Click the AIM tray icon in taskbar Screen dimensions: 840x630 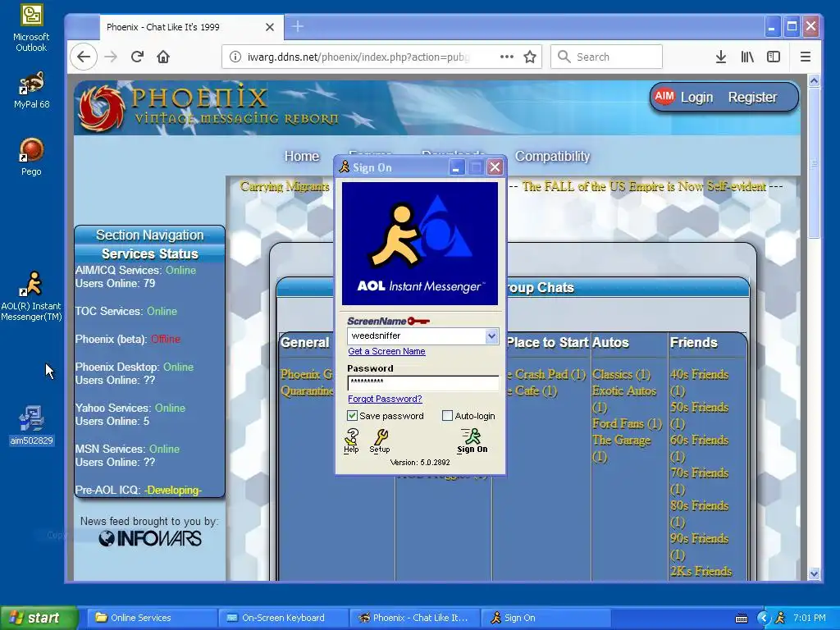pyautogui.click(x=780, y=618)
